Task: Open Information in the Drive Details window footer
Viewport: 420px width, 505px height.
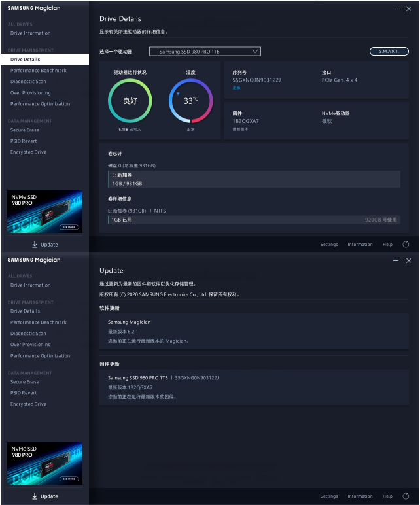Action: 360,245
